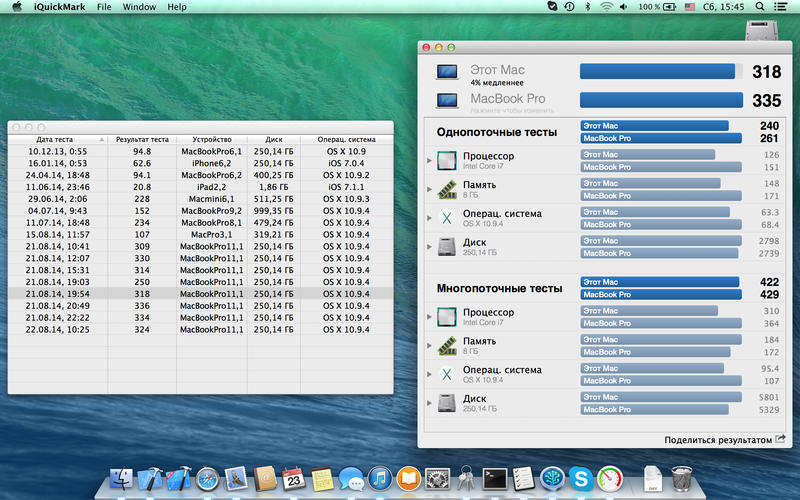800x500 pixels.
Task: Open SourceTree icon in dock
Action: click(553, 479)
